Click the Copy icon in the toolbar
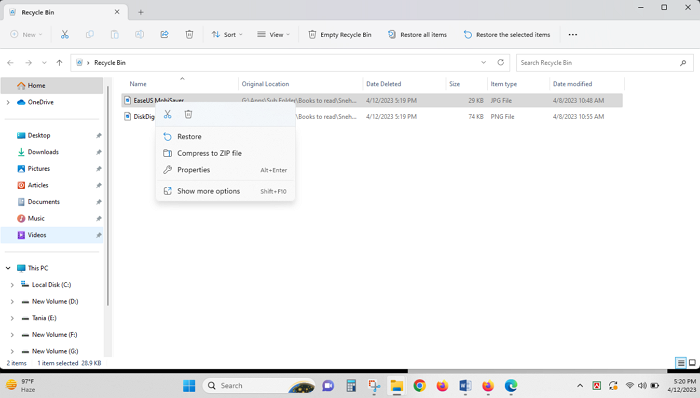 [90, 34]
